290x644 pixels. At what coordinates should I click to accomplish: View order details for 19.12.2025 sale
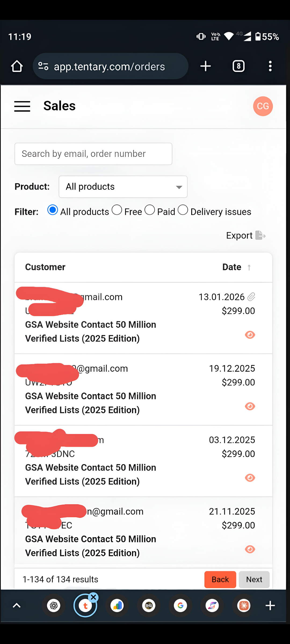[250, 406]
